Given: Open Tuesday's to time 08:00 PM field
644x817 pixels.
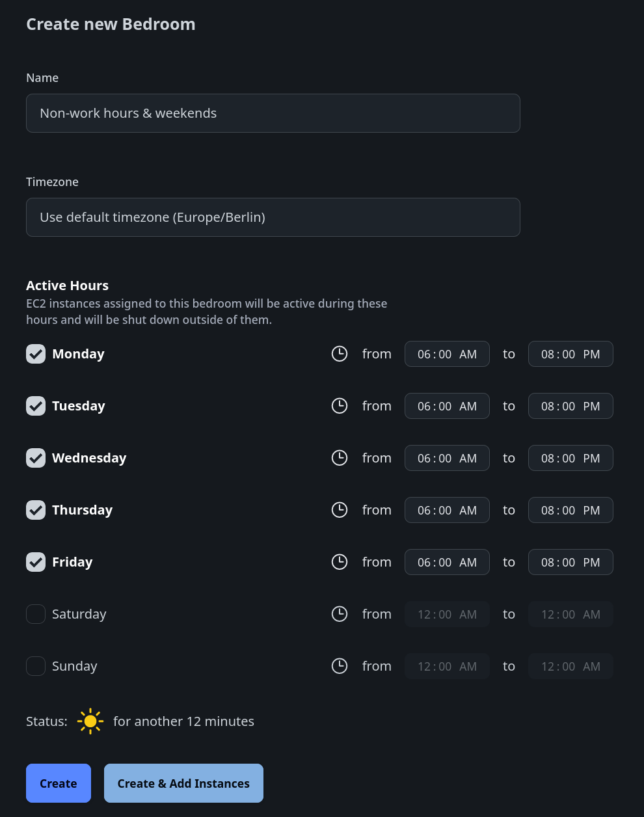Looking at the screenshot, I should coord(570,406).
